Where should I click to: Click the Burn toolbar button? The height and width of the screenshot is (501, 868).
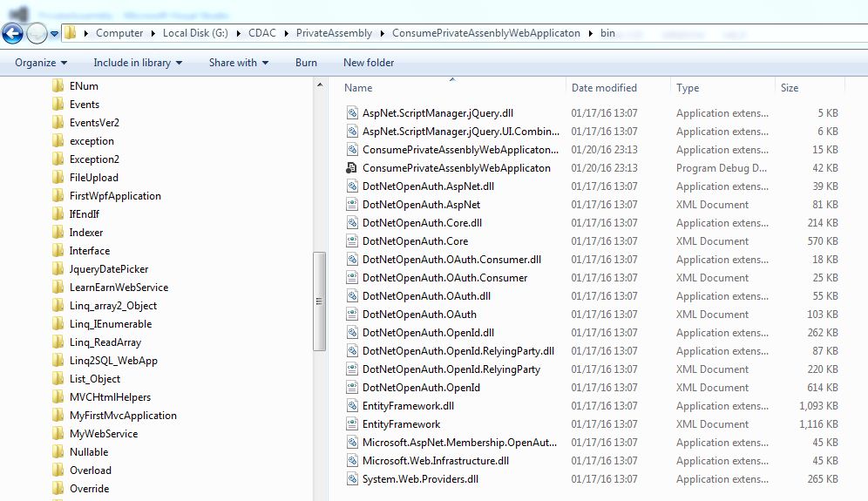[306, 63]
